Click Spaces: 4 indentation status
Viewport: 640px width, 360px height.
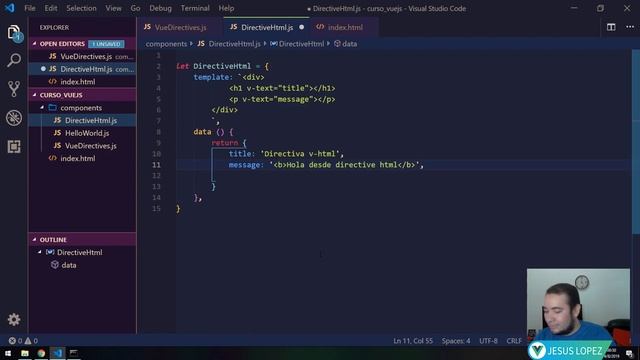(x=456, y=340)
